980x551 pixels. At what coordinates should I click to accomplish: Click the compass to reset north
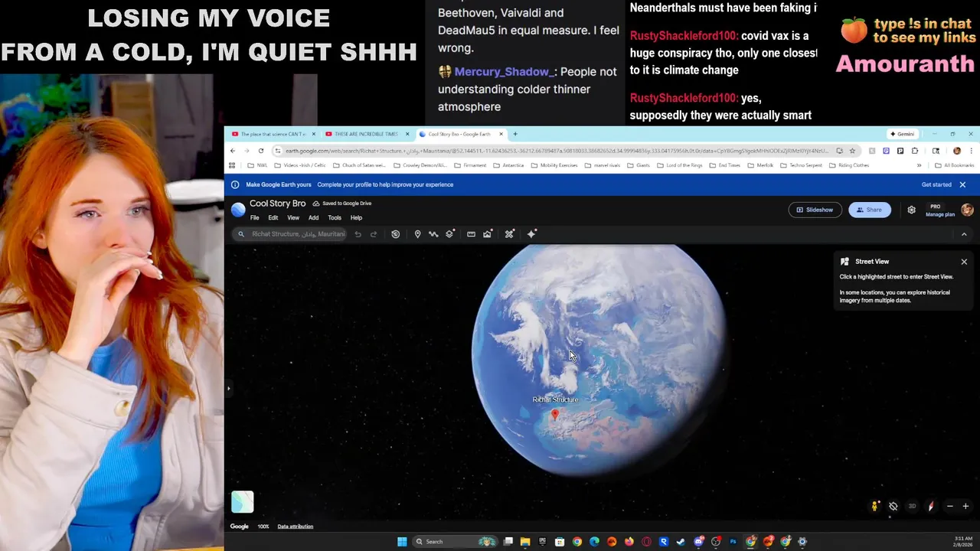click(931, 507)
